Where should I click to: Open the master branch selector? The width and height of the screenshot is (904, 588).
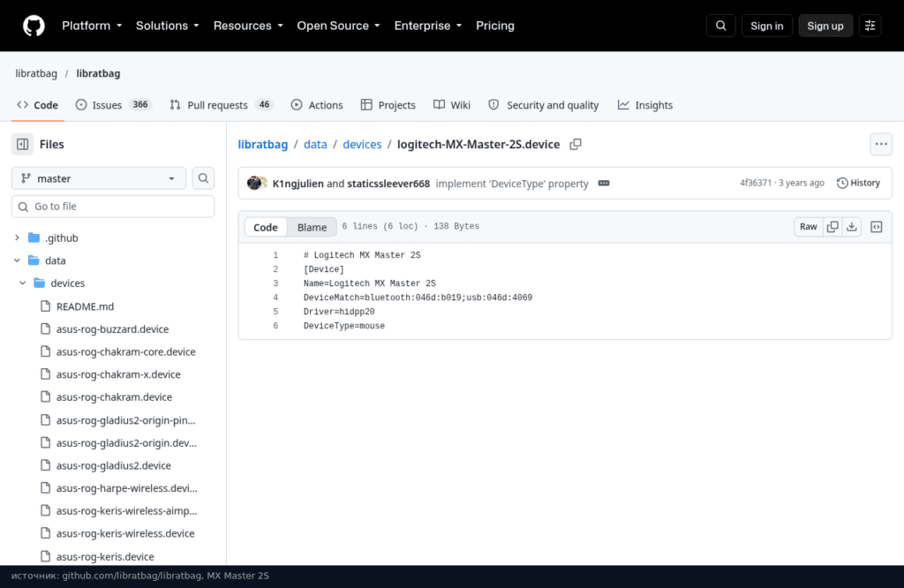[x=99, y=178]
